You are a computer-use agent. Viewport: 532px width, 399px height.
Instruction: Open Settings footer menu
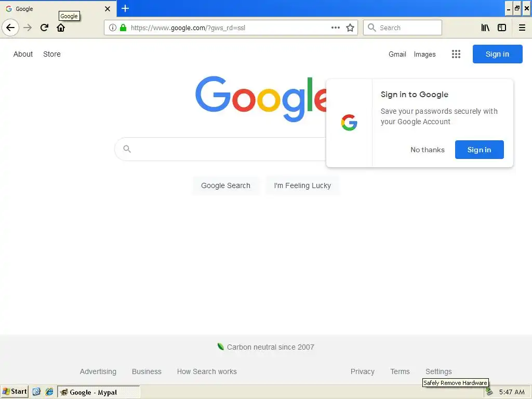point(438,371)
